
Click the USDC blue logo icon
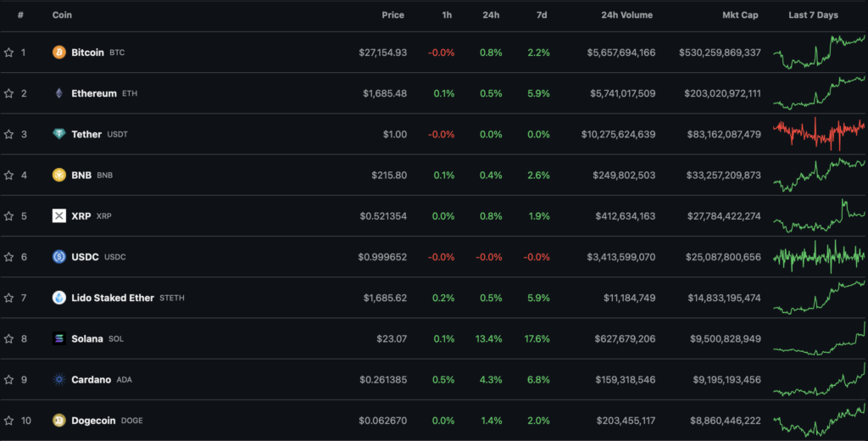(59, 257)
